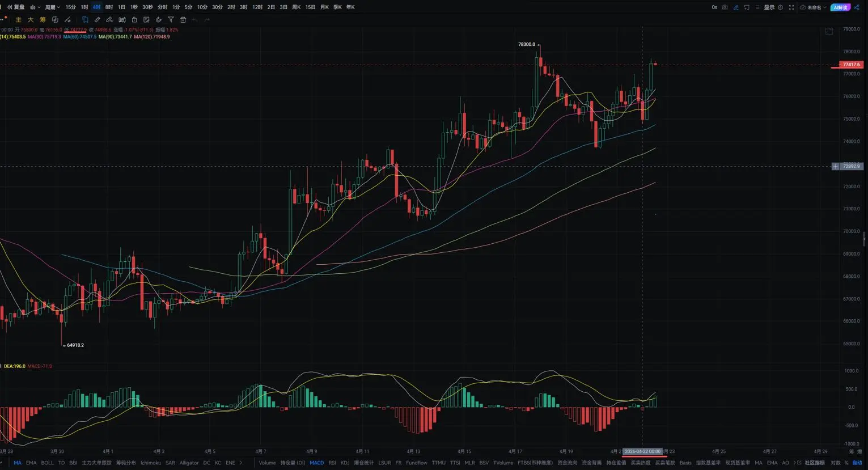Screen dimensions: 868x470
Task: Maximize the main chart pane icon
Action: coord(829,31)
